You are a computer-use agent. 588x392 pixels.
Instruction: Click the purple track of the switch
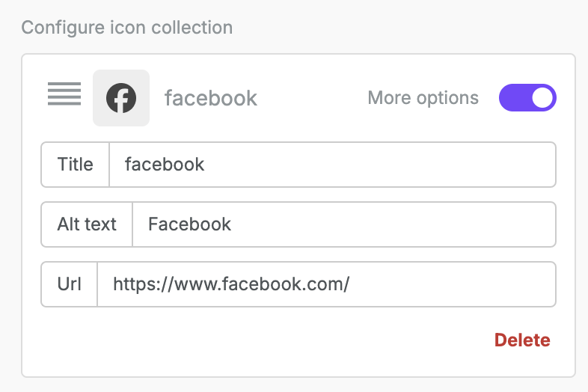(x=514, y=97)
